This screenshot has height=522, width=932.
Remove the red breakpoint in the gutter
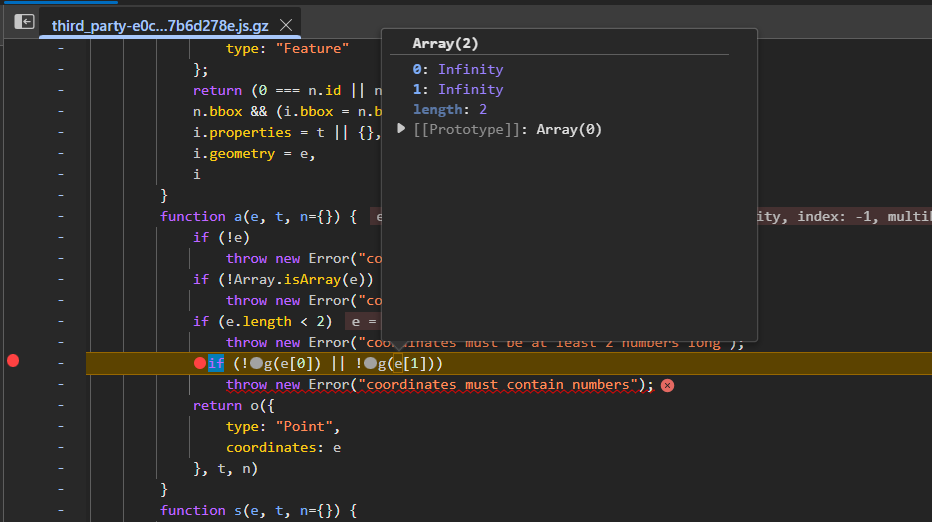13,362
